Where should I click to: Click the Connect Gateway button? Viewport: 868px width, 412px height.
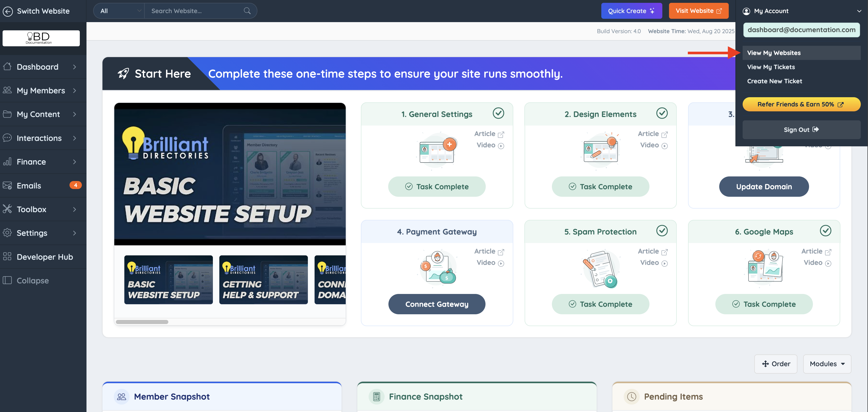[x=437, y=304]
